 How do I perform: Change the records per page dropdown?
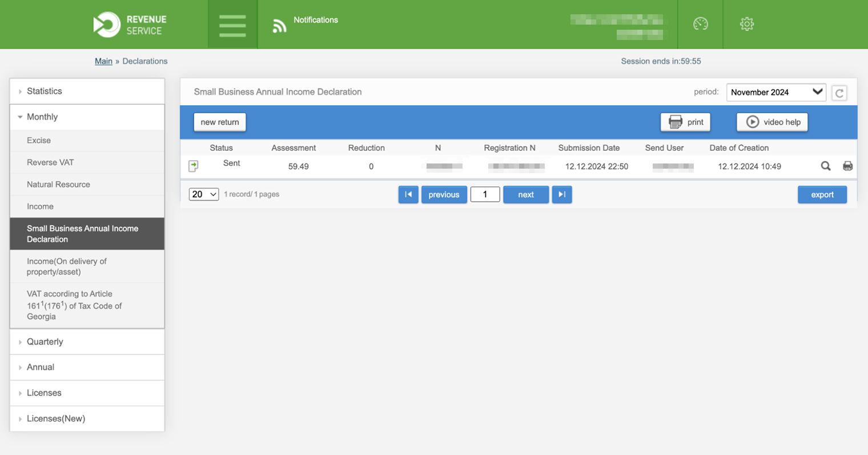click(x=204, y=195)
